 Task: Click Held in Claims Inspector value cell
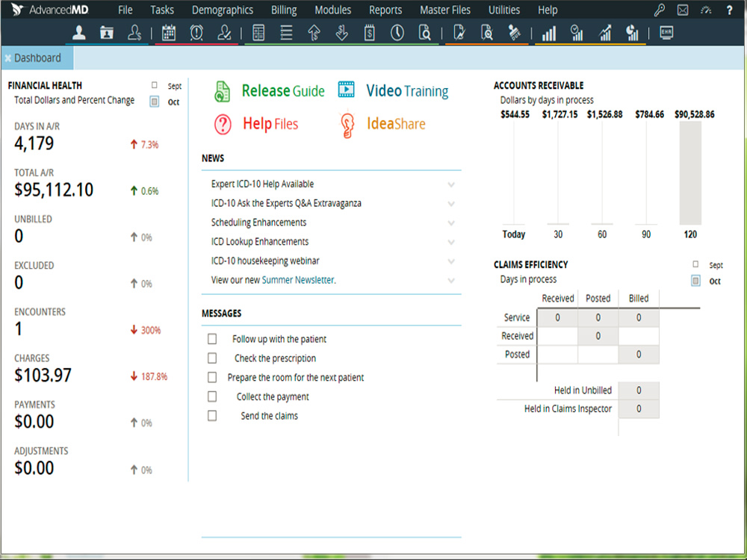(639, 408)
